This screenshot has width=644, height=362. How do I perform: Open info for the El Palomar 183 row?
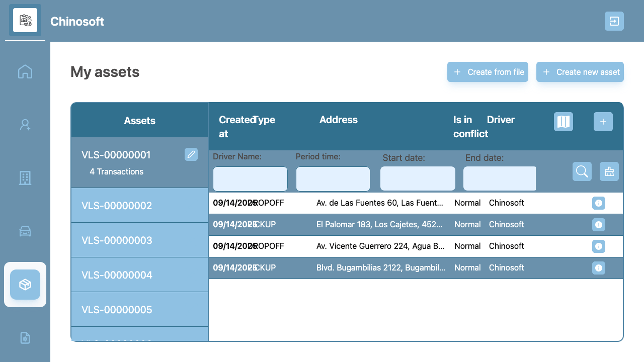598,225
